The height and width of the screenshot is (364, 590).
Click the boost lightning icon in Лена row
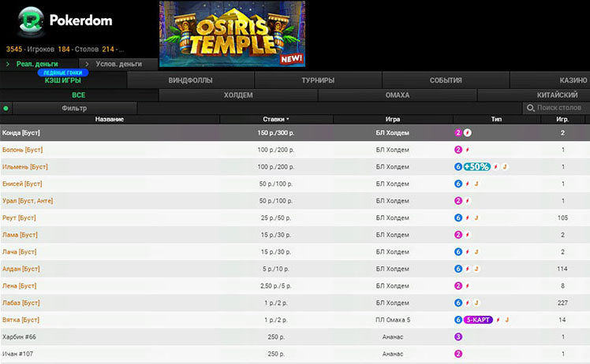[467, 286]
